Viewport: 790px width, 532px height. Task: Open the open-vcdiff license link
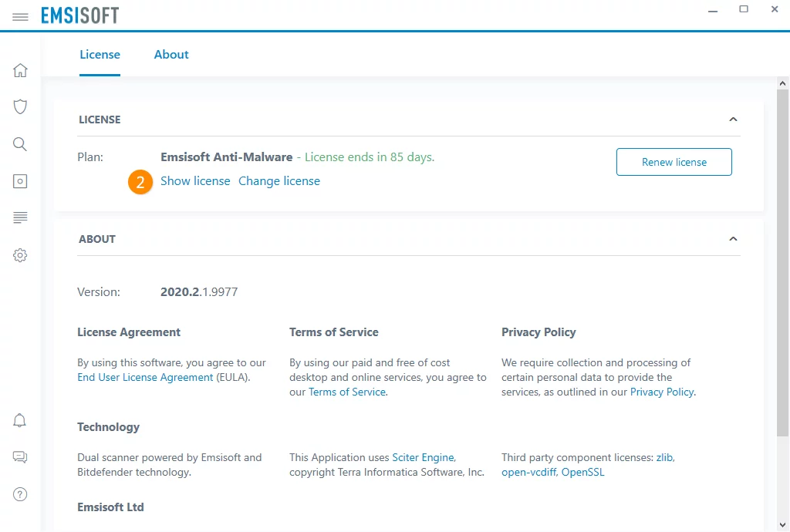coord(528,472)
